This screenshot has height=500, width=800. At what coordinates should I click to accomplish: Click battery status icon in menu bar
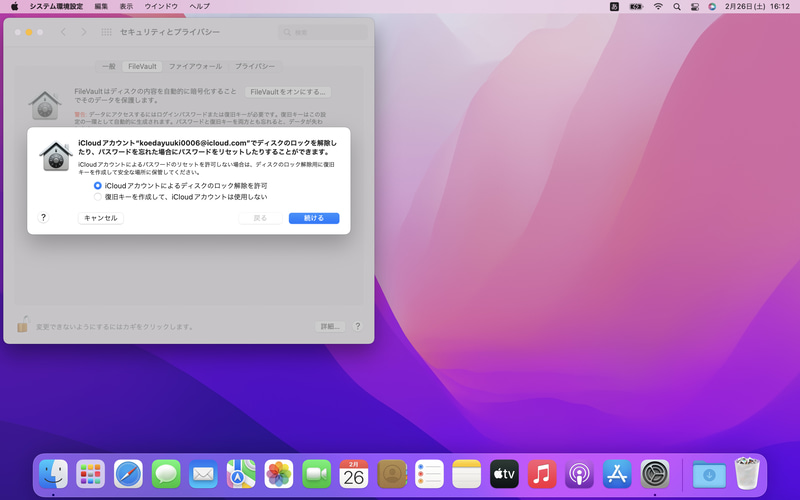pyautogui.click(x=636, y=7)
